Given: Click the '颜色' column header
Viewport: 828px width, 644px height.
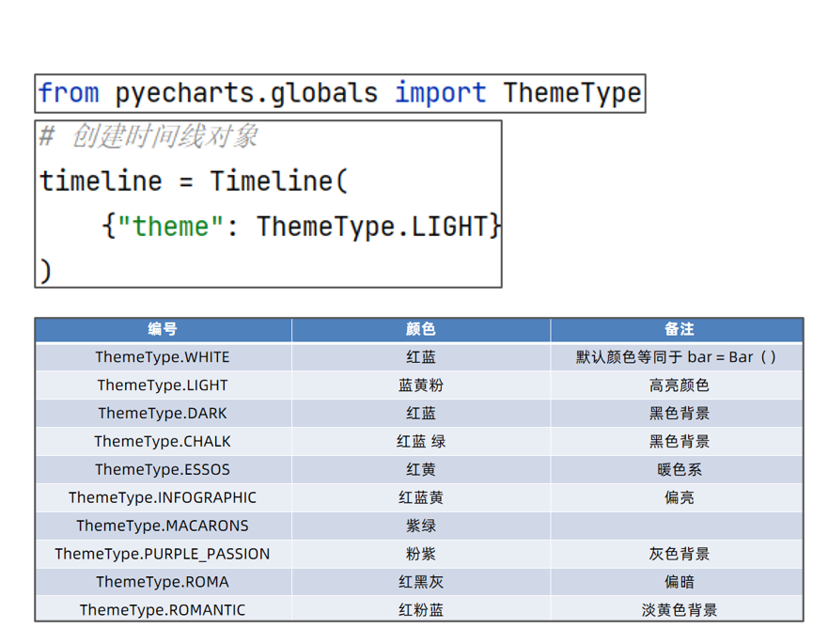Looking at the screenshot, I should point(421,329).
